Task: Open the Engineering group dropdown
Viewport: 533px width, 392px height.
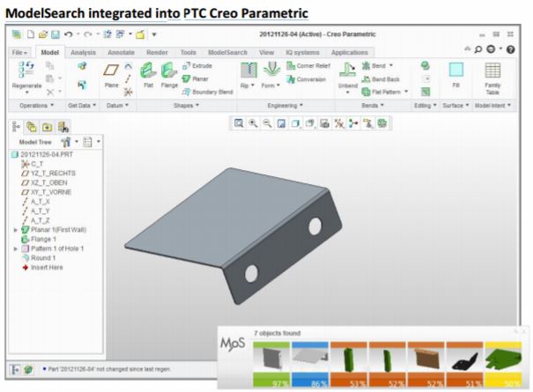Action: (285, 106)
